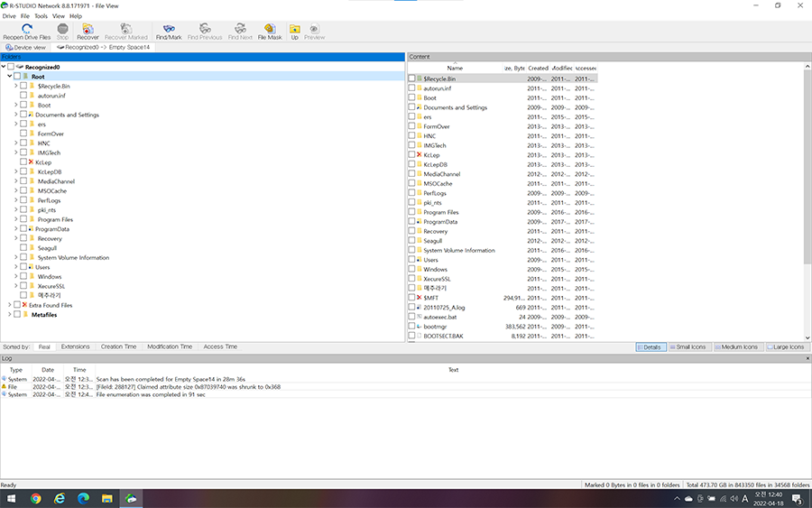Screen dimensions: 812x508
Task: Open File Explorer from the taskbar
Action: pos(107,499)
